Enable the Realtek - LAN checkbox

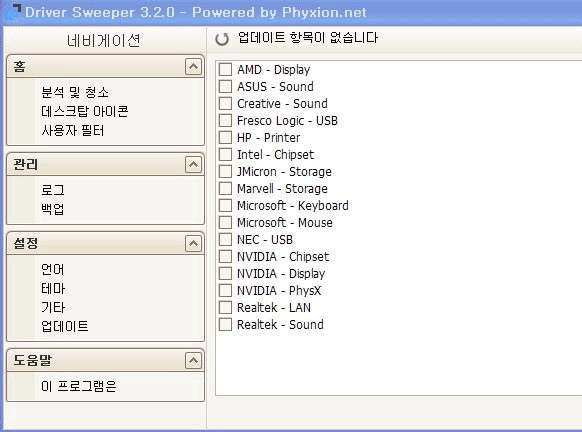(225, 308)
